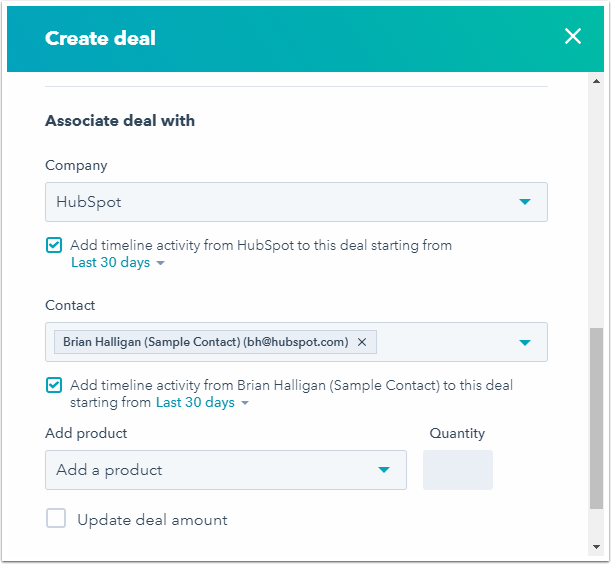611x564 pixels.
Task: Click the Associate deal with heading
Action: 120,121
